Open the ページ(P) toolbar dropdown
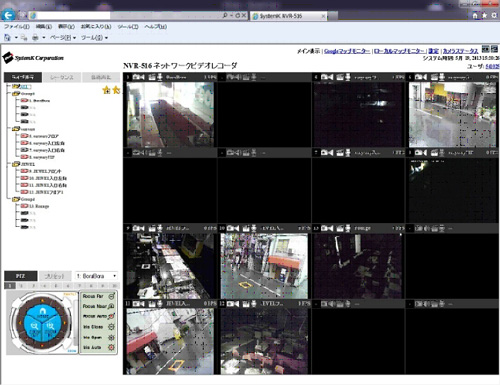The width and height of the screenshot is (500, 385). click(x=63, y=38)
